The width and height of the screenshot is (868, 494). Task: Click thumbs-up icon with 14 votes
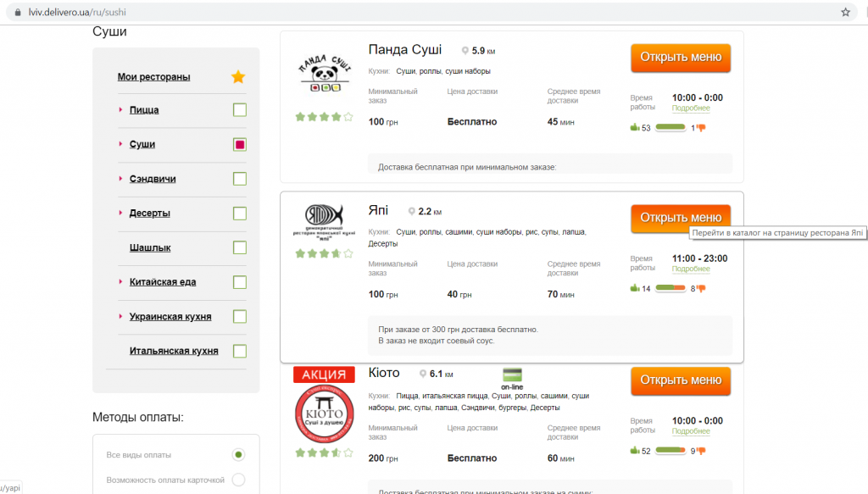tap(634, 287)
